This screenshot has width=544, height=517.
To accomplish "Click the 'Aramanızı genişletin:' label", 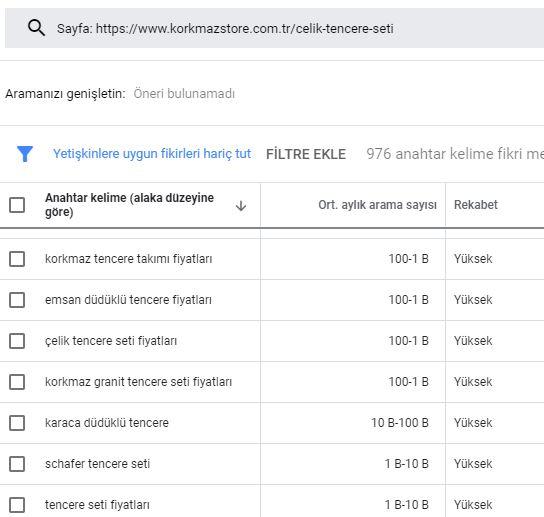I will click(65, 94).
